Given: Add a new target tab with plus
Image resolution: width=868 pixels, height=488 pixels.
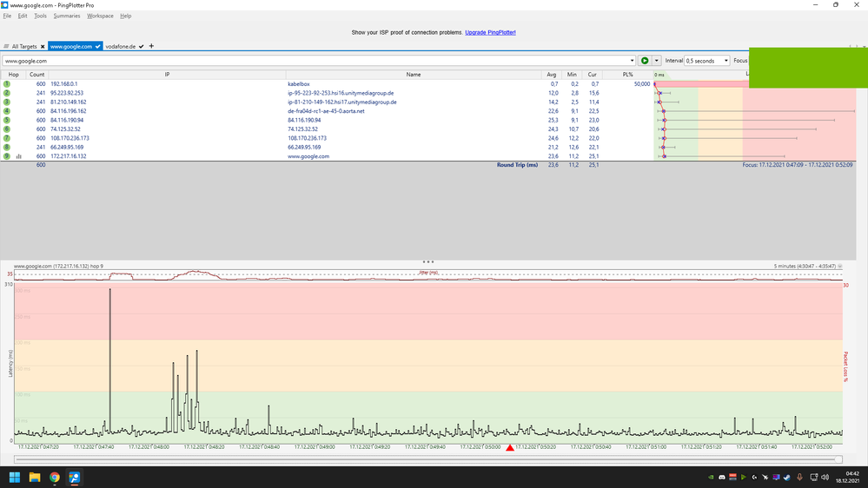Looking at the screenshot, I should click(x=151, y=46).
